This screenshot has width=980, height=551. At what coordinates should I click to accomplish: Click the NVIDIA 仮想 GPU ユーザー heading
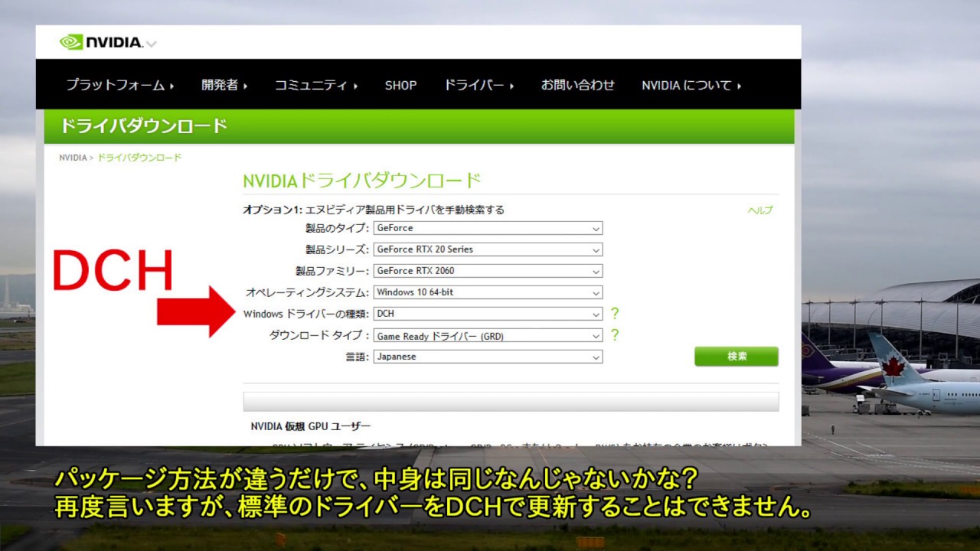[x=311, y=426]
